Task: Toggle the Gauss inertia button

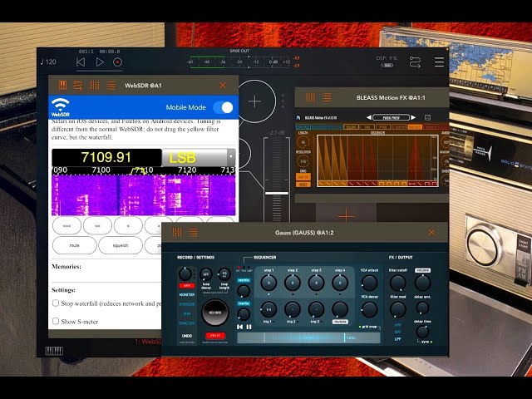Action: pyautogui.click(x=244, y=303)
